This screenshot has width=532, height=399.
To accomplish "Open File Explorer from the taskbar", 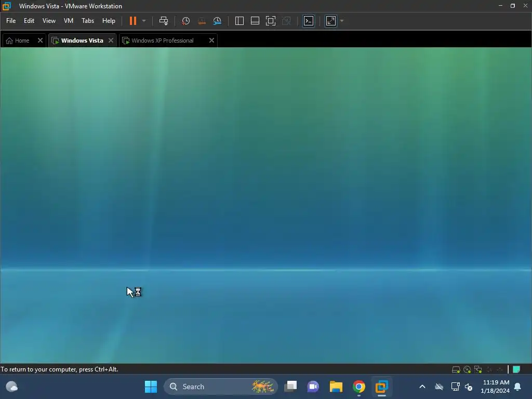I will (x=336, y=387).
